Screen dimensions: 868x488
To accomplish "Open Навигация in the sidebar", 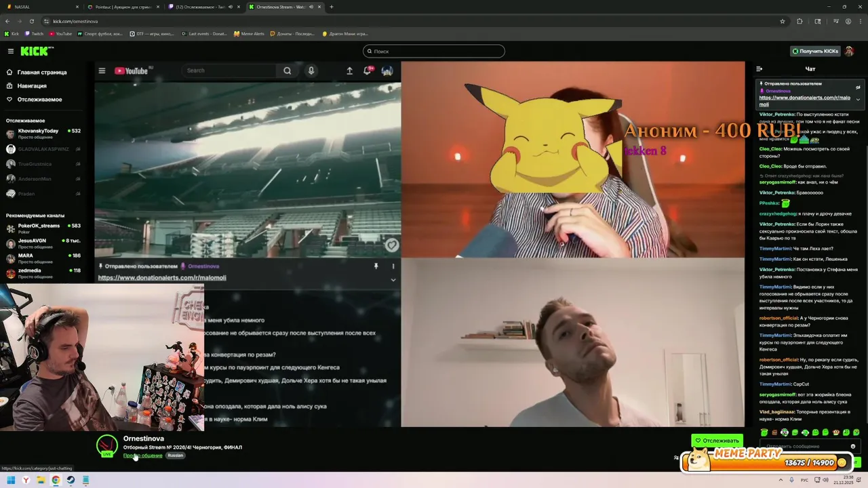I will tap(26, 85).
